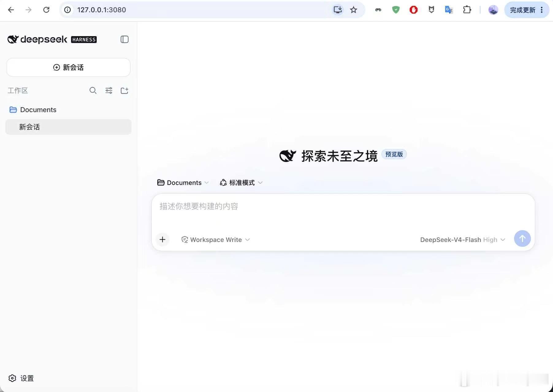Click the HARNESS badge beside the logo
The width and height of the screenshot is (553, 392).
point(84,40)
